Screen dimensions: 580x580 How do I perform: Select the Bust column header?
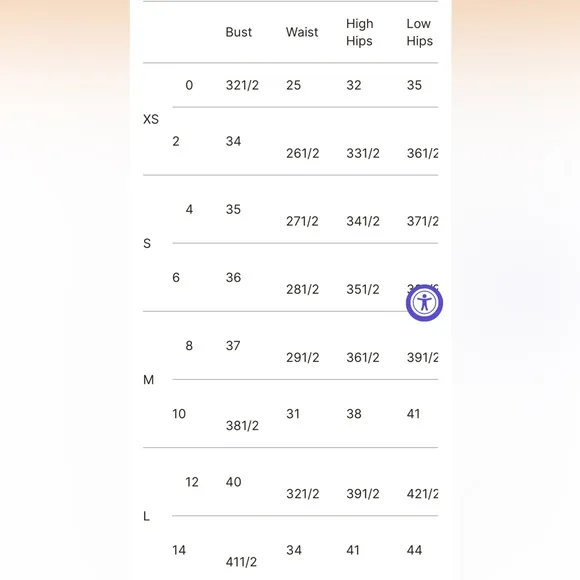pyautogui.click(x=239, y=32)
